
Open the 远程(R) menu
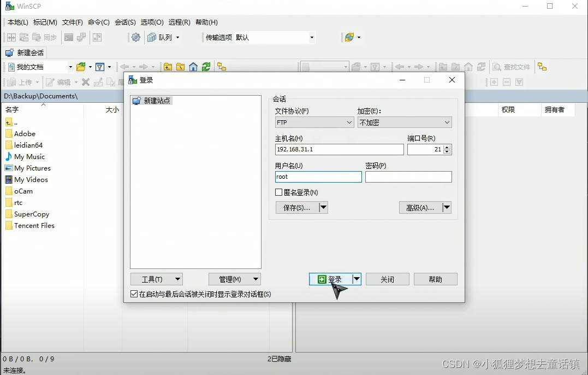(179, 22)
